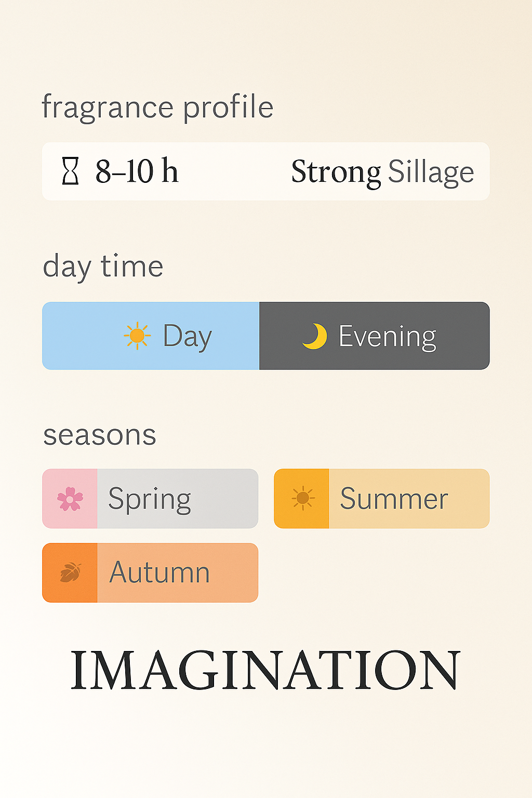
Task: Click the Autumn leaf icon
Action: (x=70, y=573)
